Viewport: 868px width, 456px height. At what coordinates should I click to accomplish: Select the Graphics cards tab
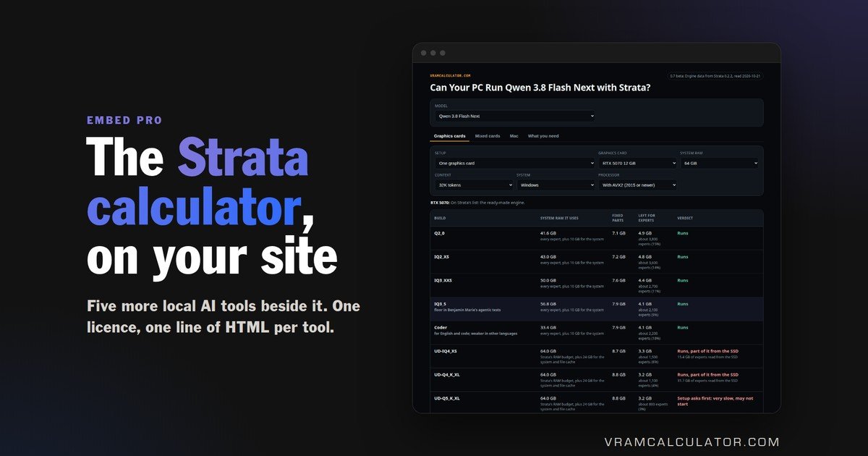pos(450,136)
